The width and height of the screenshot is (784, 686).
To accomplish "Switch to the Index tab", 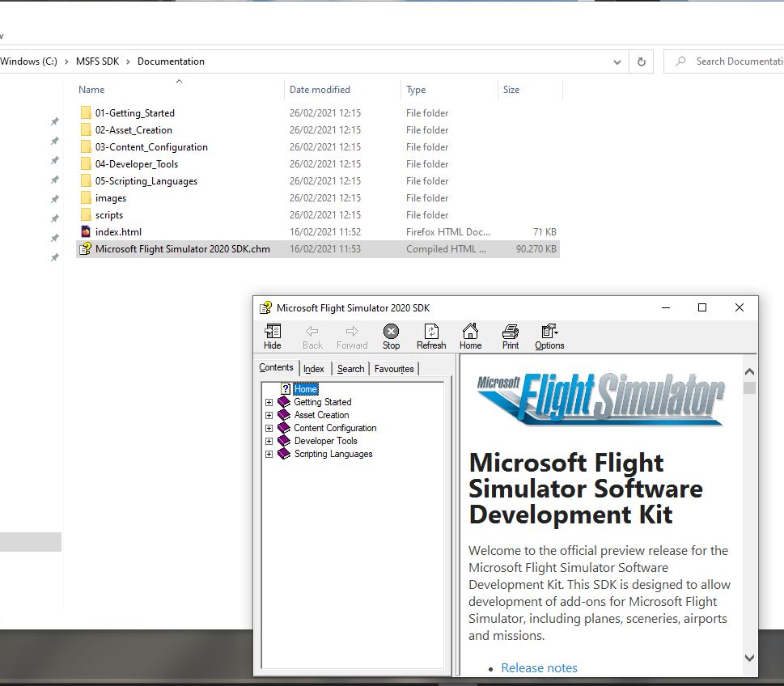I will coord(313,369).
